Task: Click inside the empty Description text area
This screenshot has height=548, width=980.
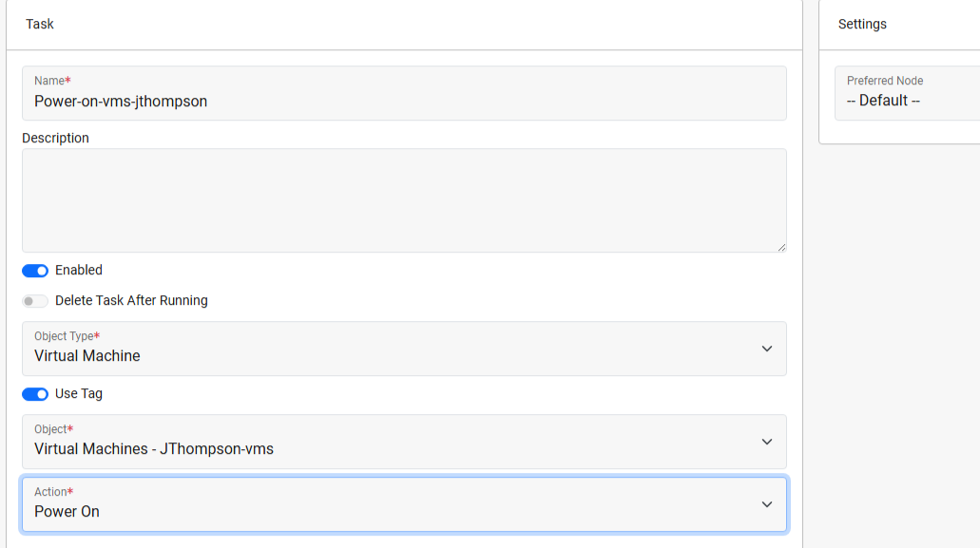Action: (404, 200)
